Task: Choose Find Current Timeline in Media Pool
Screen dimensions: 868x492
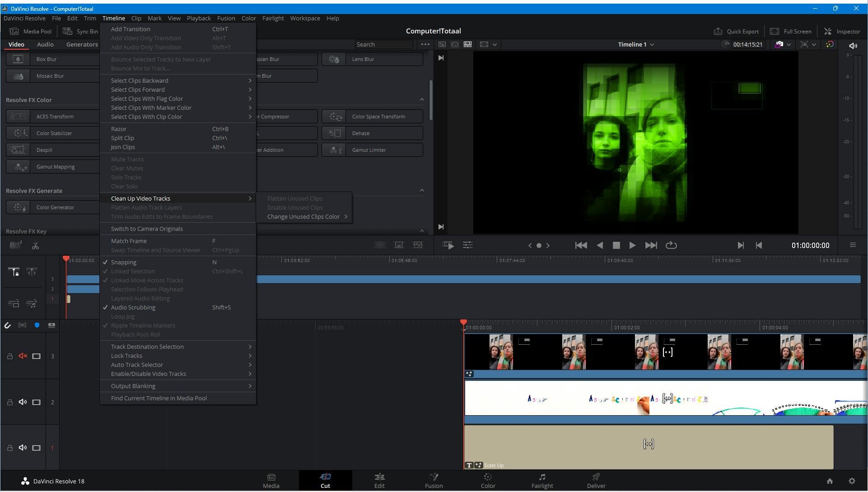Action: coord(159,398)
